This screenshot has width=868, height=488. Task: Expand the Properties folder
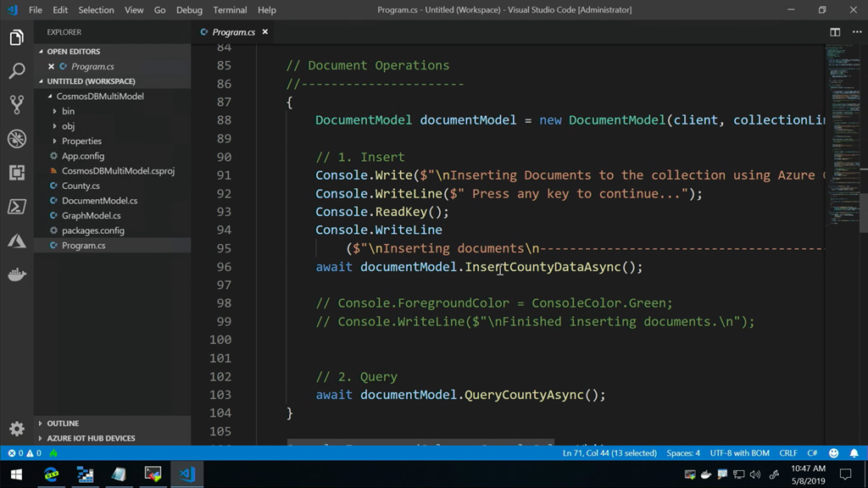81,141
